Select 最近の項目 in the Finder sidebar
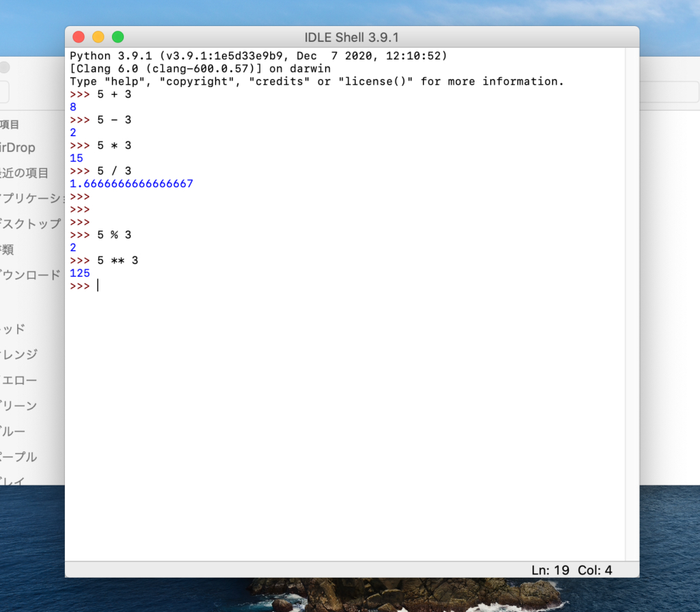Image resolution: width=700 pixels, height=612 pixels. (25, 173)
